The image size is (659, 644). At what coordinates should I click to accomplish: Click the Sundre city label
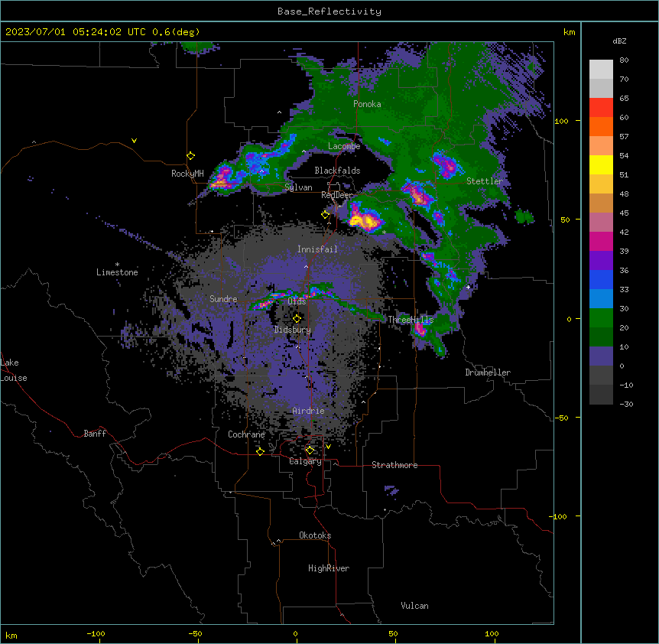223,299
